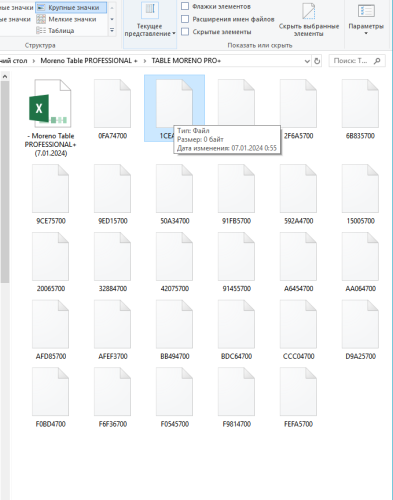Enable the Флажки элементов checkbox
Viewport: 393px width, 500px height.
point(185,6)
